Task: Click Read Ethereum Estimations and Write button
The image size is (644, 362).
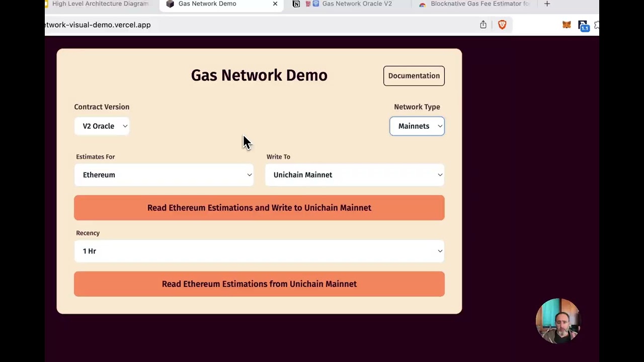Action: tap(259, 208)
